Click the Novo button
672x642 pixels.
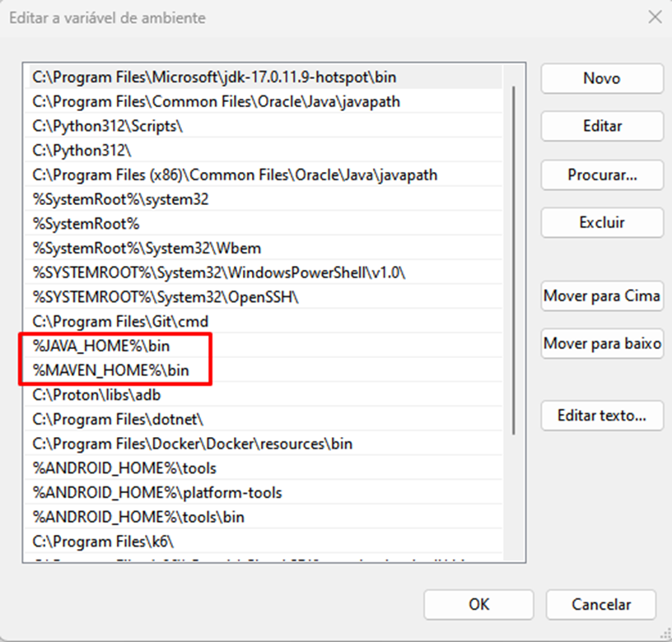tap(602, 78)
